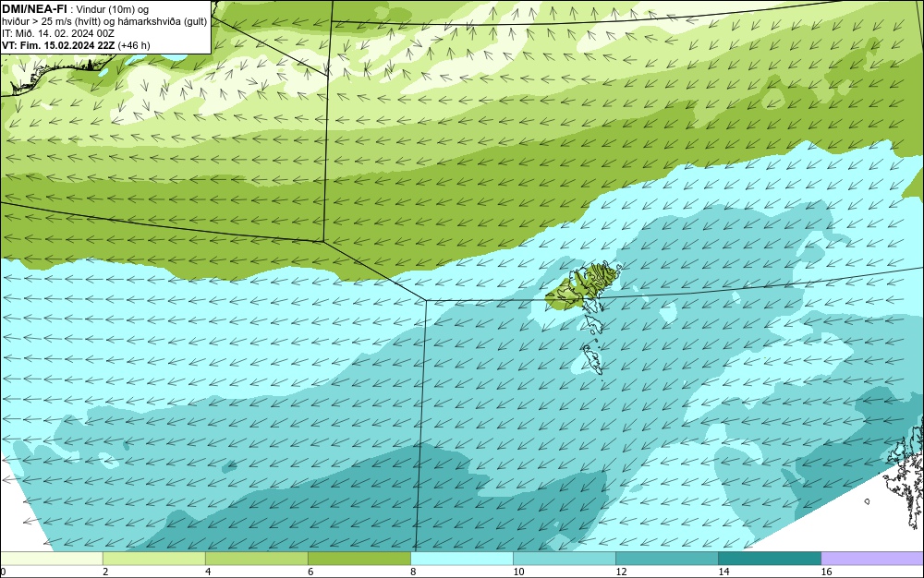Click the legend value label "6"
Screen dimensions: 924x578
point(310,572)
